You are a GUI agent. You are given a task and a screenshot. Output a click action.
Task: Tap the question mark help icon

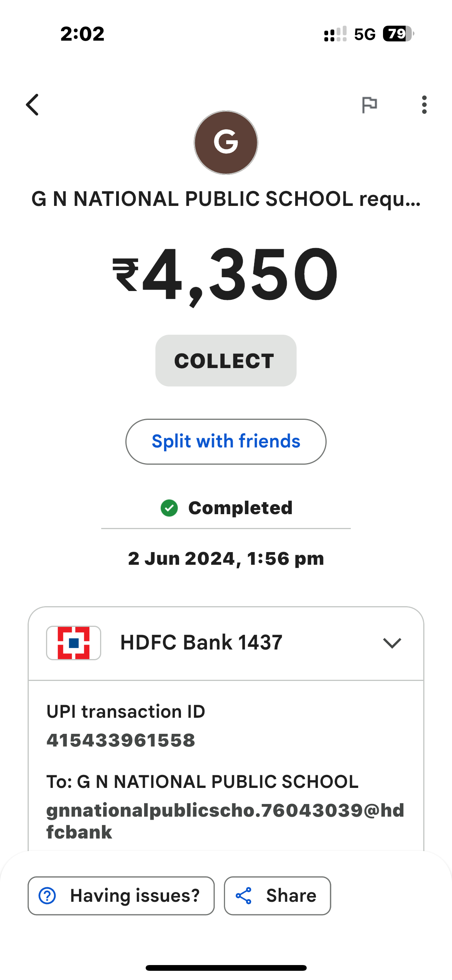tap(48, 896)
